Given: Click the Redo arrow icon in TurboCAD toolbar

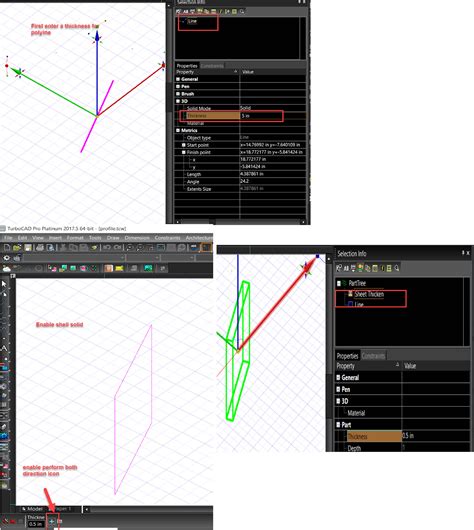Looking at the screenshot, I should pos(117,248).
